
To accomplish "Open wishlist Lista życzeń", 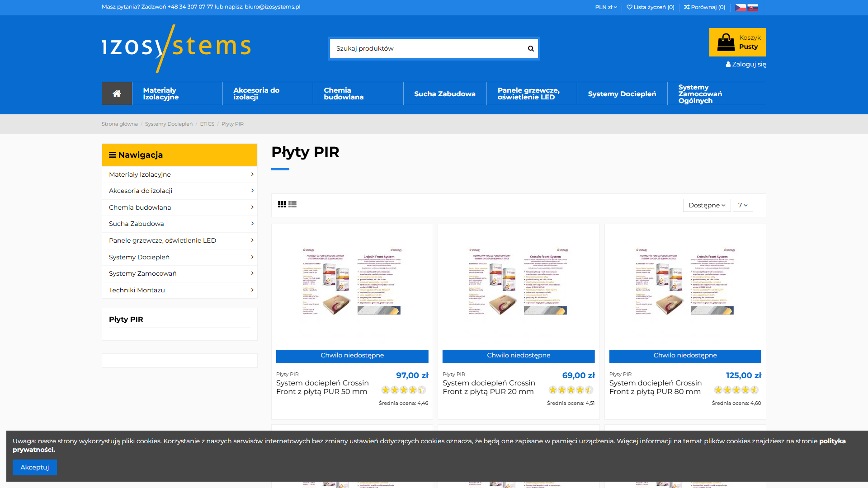I will tap(650, 7).
